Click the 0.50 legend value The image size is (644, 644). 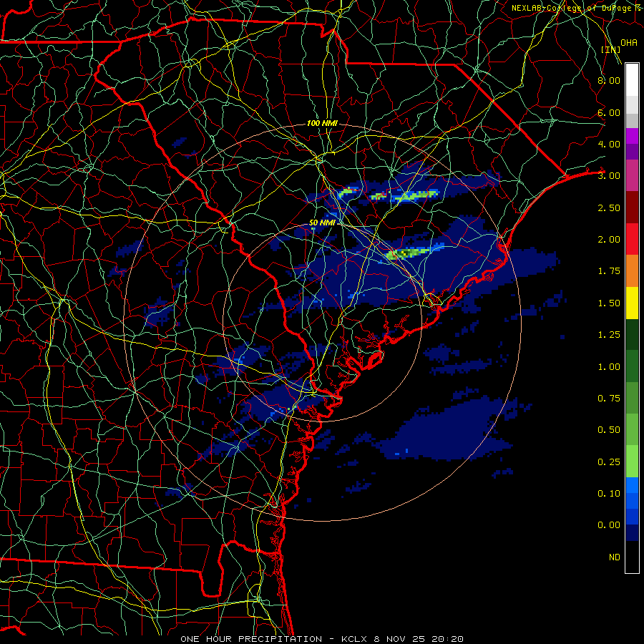coord(609,430)
